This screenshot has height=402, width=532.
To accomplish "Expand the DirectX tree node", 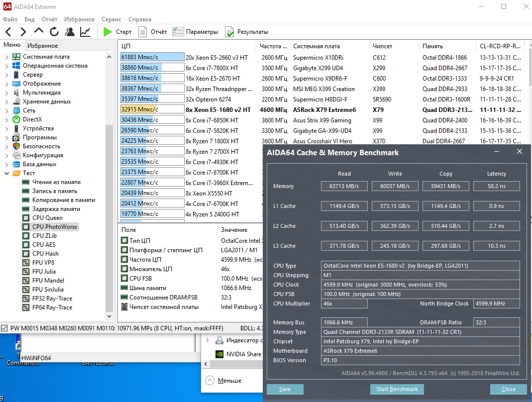I will tap(7, 120).
